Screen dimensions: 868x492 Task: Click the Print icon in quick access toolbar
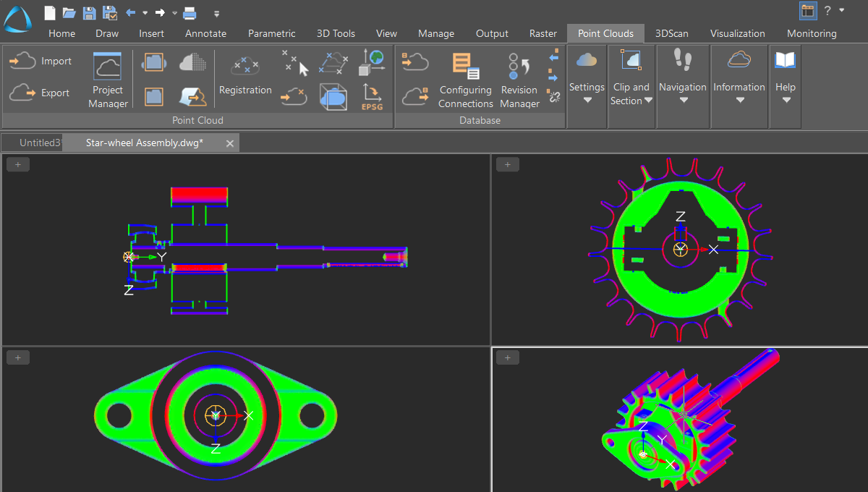click(190, 12)
